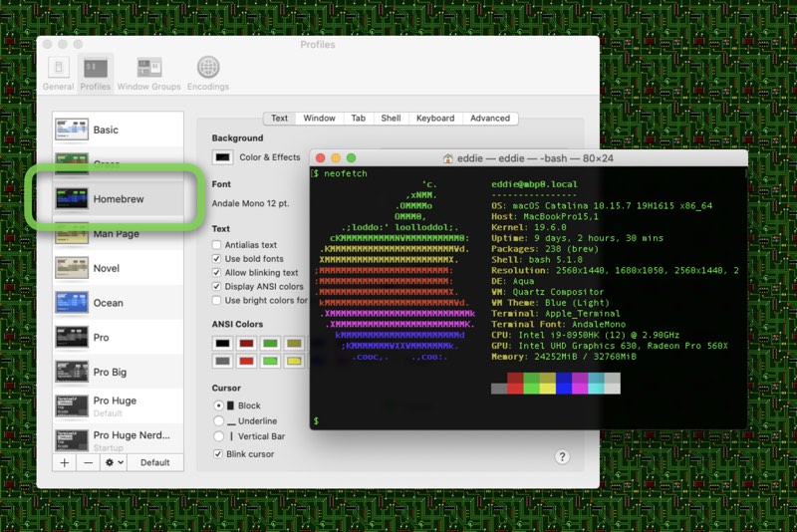Open the normal green ANSI swatch
Viewport: 797px width, 532px height.
[x=270, y=344]
